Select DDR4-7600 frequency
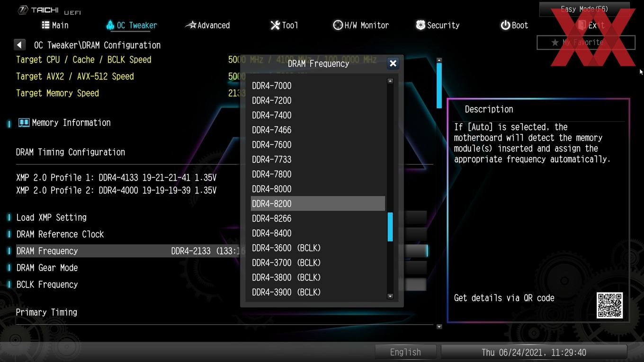 coord(318,144)
